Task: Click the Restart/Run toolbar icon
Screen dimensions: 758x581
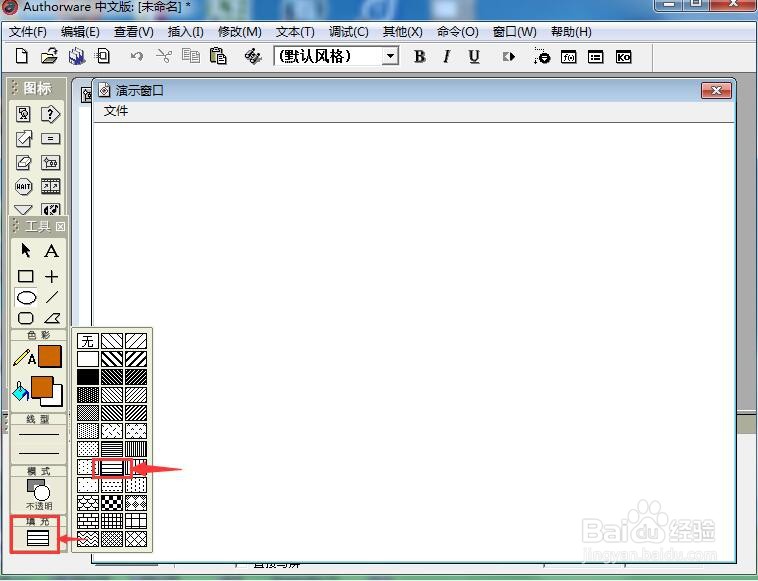Action: (509, 57)
